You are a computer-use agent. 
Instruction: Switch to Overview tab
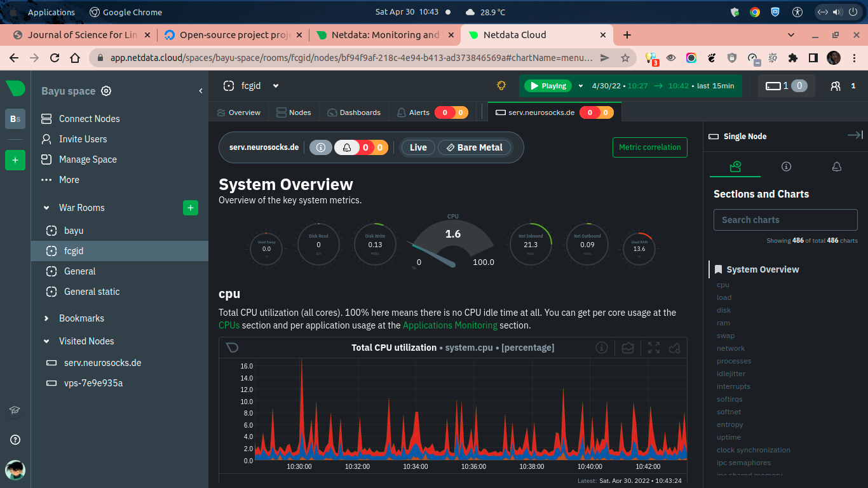(239, 112)
